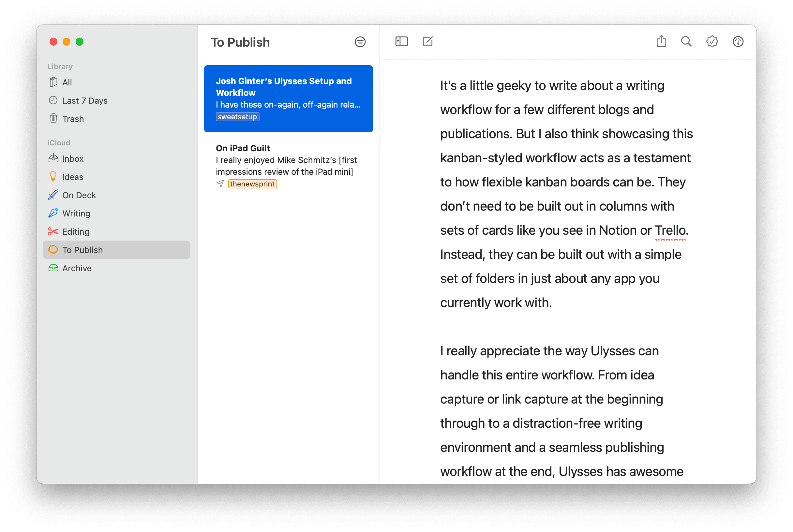Open the Archive group
This screenshot has width=793, height=532.
116,268
